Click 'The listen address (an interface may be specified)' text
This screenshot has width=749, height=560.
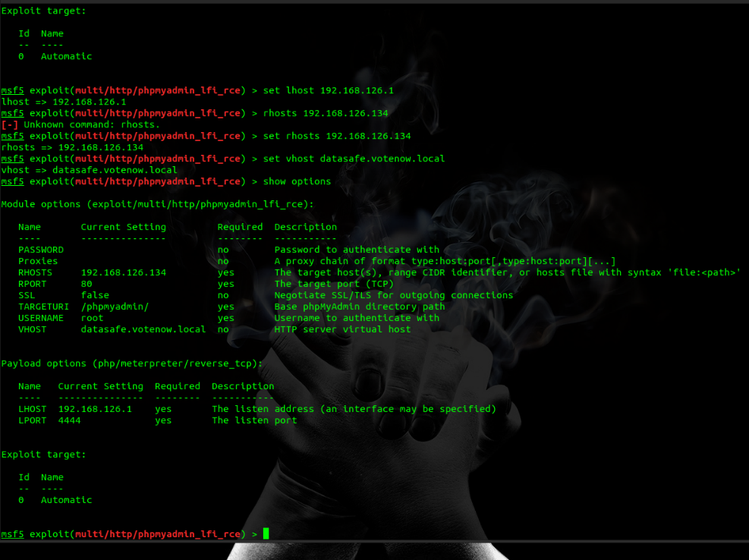(x=354, y=409)
